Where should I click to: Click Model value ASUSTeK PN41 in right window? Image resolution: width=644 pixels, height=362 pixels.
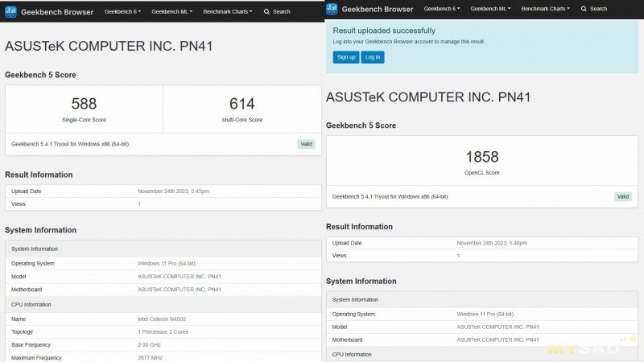point(497,327)
